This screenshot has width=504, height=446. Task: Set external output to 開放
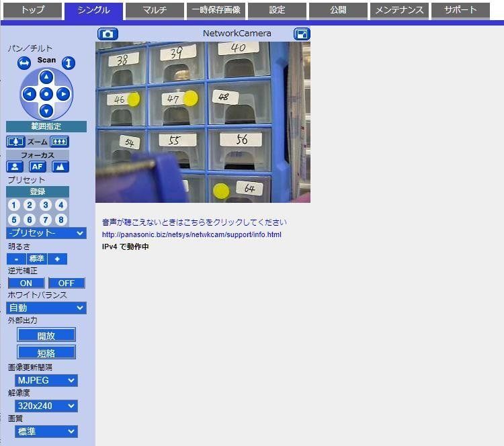pos(46,335)
